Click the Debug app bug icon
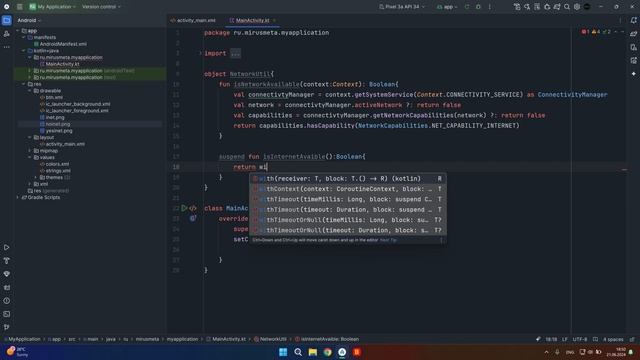Screen dimensions: 640x360 click(x=478, y=7)
